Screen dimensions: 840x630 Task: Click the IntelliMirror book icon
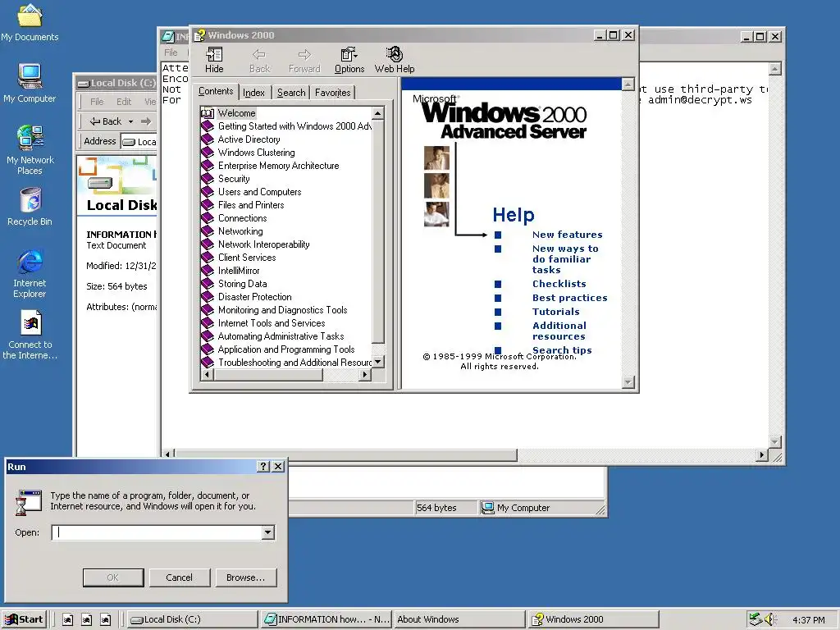tap(208, 271)
